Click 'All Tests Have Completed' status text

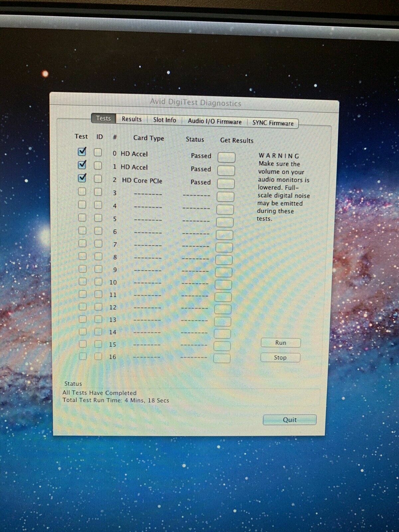pos(99,393)
